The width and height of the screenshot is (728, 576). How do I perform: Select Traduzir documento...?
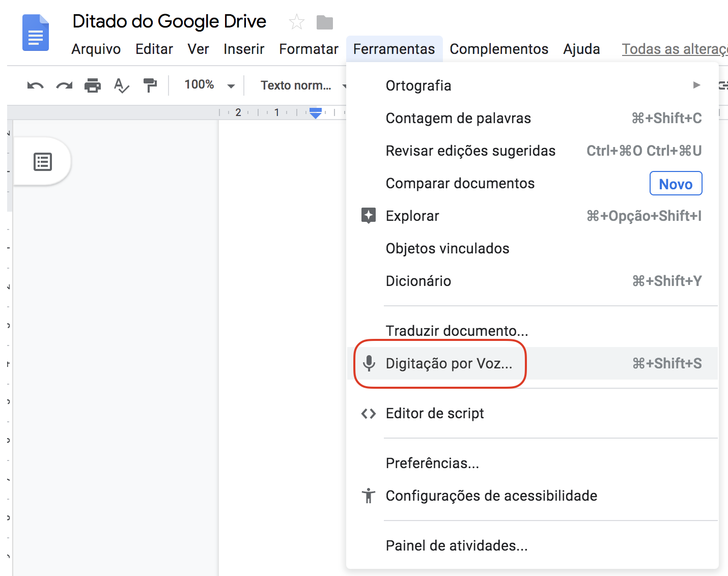[532, 331]
